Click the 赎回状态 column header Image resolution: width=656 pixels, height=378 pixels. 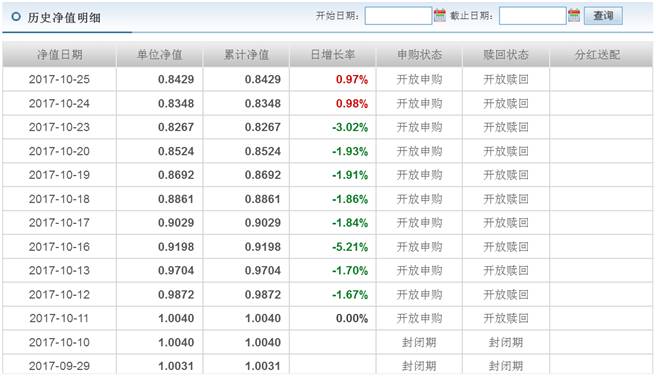(x=506, y=55)
